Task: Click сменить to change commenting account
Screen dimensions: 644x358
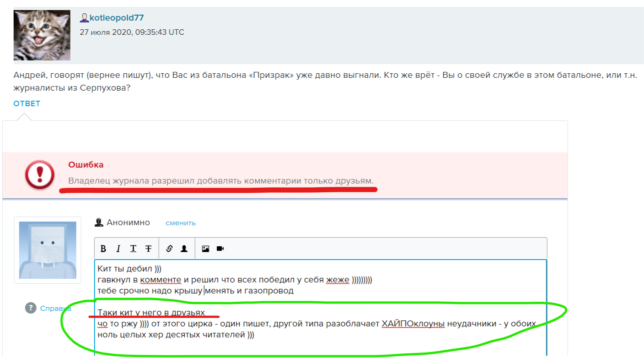Action: coord(180,223)
